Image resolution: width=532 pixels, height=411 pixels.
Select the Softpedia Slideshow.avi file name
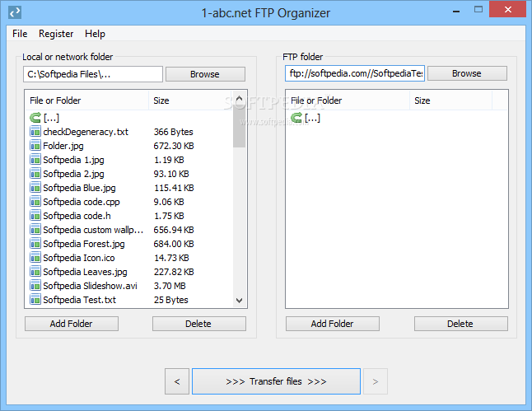(91, 286)
